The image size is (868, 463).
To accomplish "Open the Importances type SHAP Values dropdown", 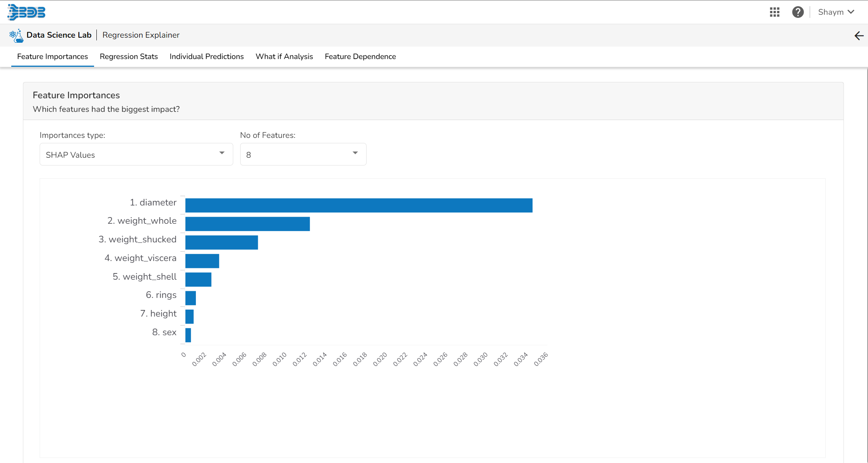I will [x=136, y=155].
